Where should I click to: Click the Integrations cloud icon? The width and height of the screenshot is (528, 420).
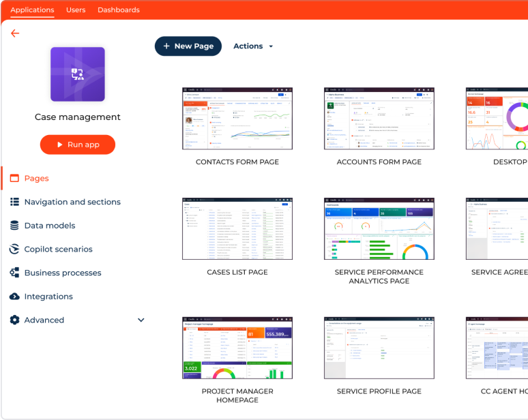pos(14,297)
